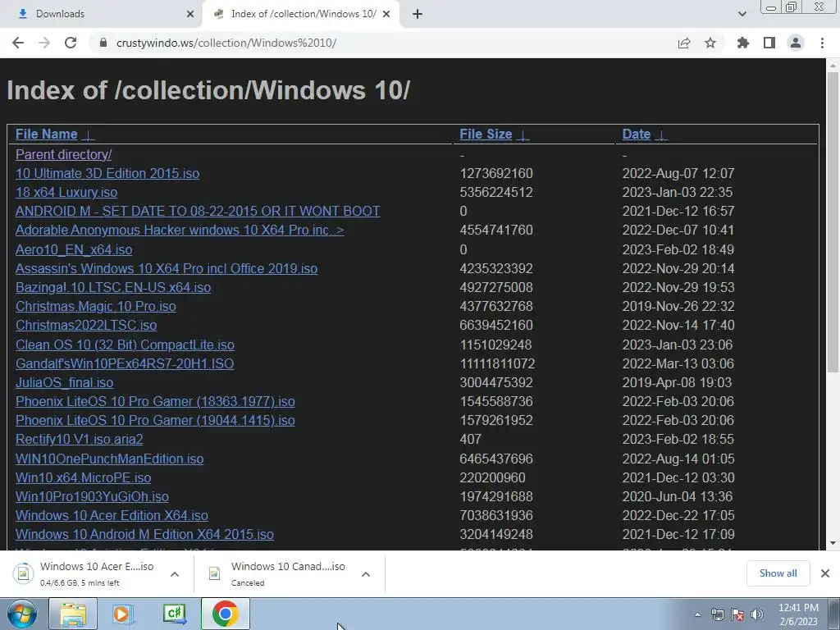Click Gandalf'sWin10PEx64RS7-20H1.ISO link
840x630 pixels.
click(x=125, y=363)
